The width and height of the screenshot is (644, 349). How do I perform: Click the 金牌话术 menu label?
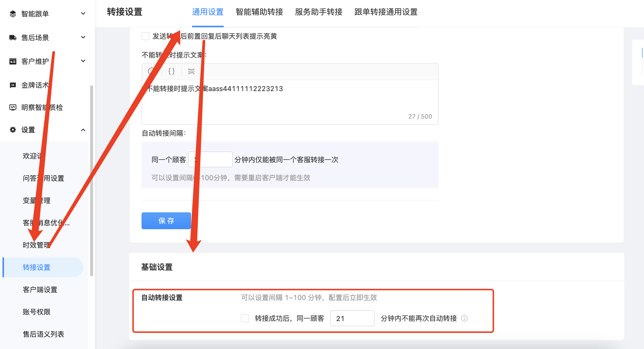coord(35,85)
